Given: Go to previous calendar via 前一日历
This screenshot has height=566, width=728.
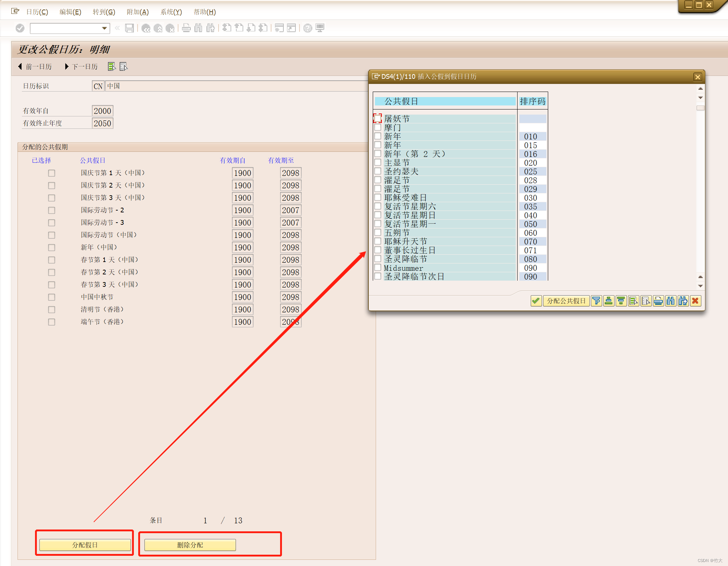Looking at the screenshot, I should [x=35, y=66].
